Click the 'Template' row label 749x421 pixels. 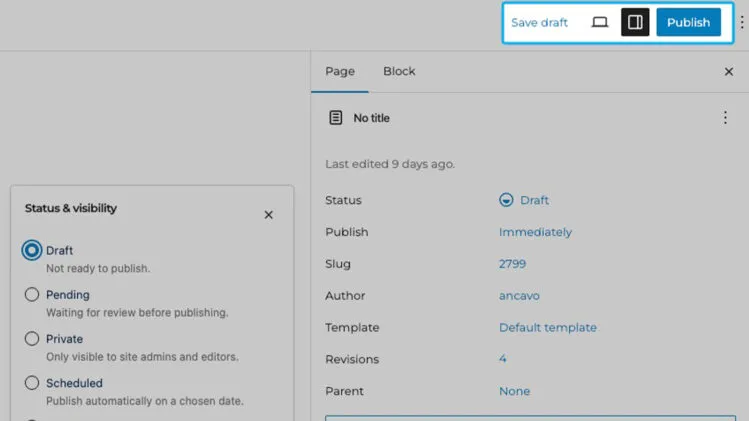[352, 327]
